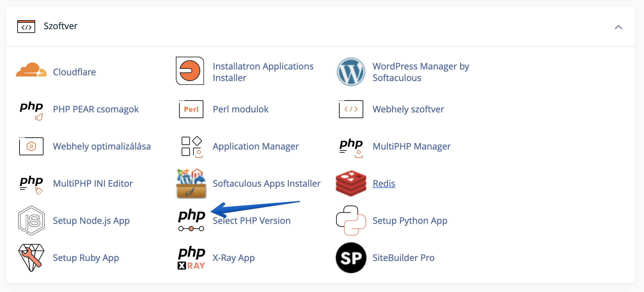Click the Webhely szoftver code icon

351,109
